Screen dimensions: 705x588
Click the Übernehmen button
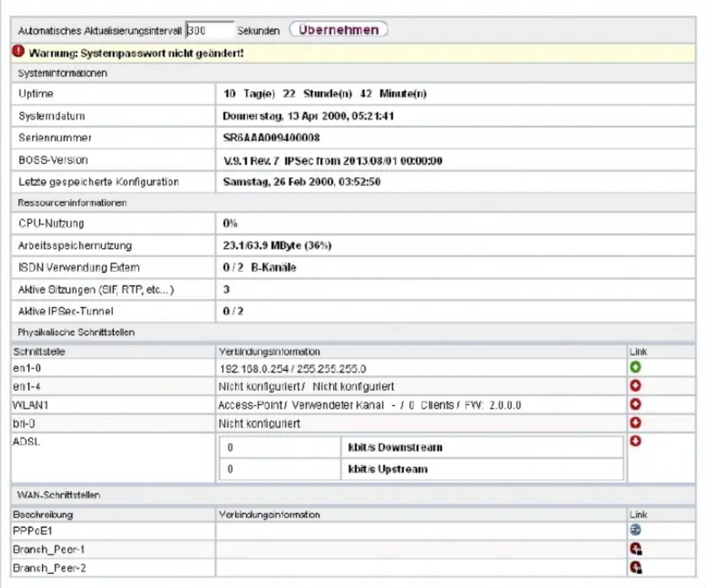point(338,30)
